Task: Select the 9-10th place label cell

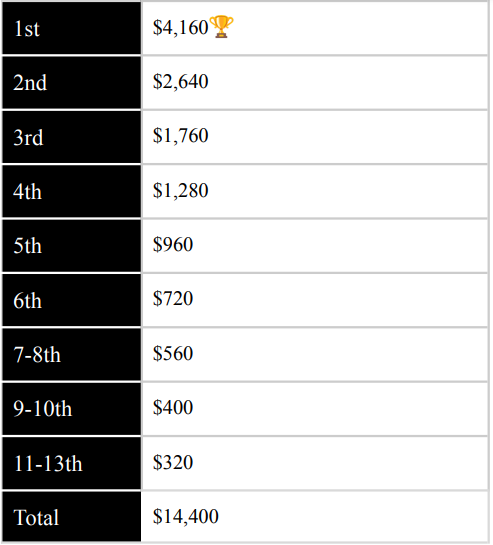Action: 72,409
